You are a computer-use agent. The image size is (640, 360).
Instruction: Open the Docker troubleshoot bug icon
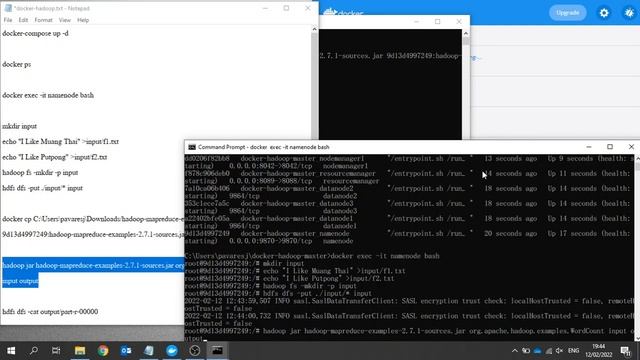coord(629,13)
